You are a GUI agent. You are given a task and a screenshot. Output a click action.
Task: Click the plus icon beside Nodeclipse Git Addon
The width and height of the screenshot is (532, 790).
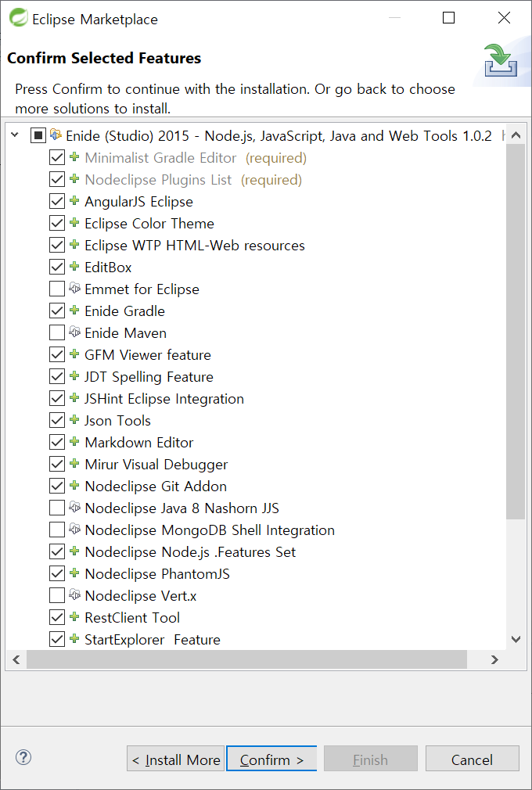pos(74,485)
